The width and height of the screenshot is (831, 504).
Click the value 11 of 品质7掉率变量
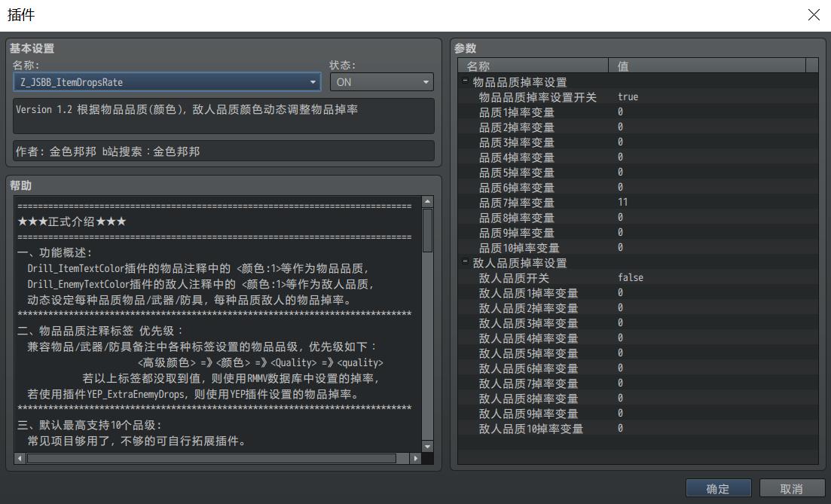[x=623, y=203]
